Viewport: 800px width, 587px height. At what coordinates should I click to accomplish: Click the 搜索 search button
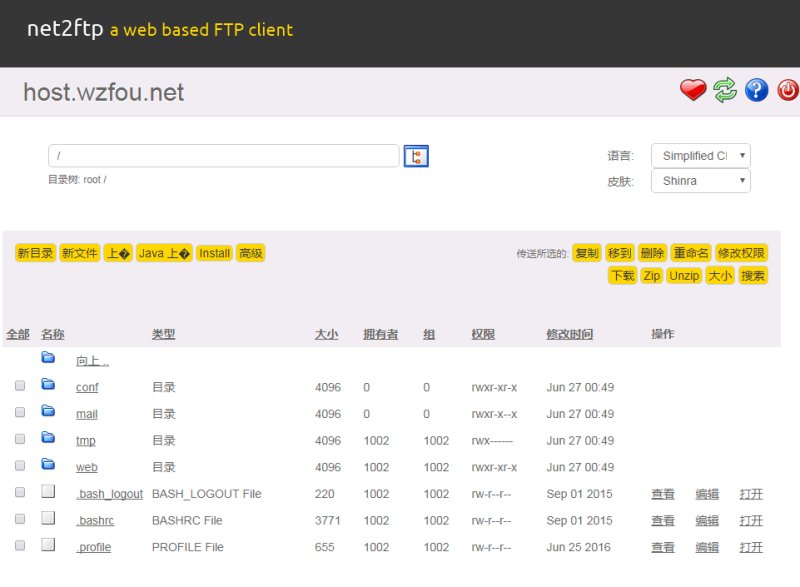tap(753, 276)
